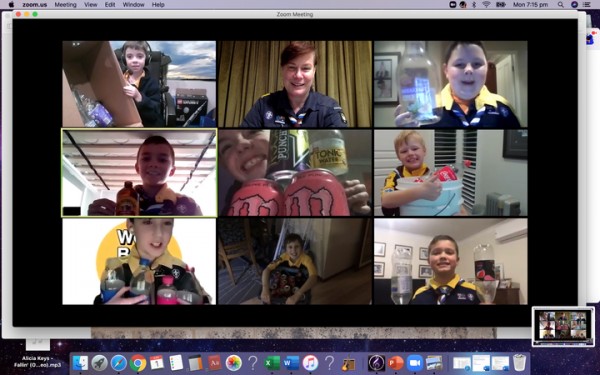The width and height of the screenshot is (600, 375).
Task: Open the zoom.us application menu
Action: point(34,5)
